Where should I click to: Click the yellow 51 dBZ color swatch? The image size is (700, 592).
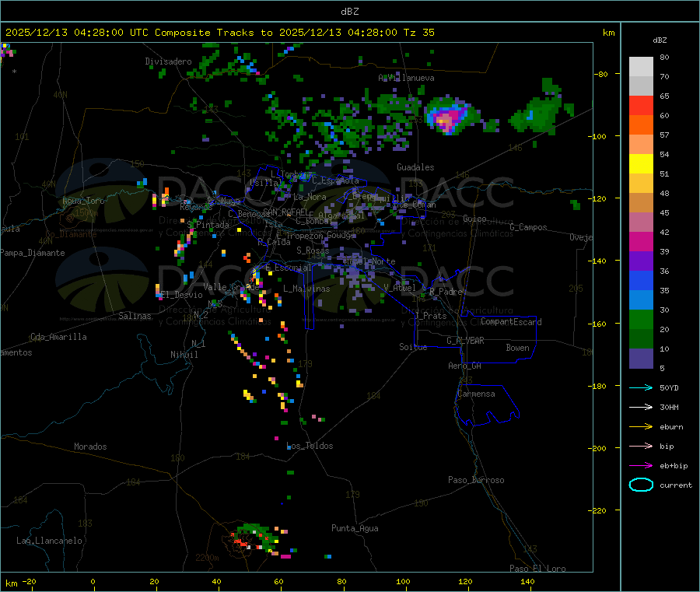641,164
